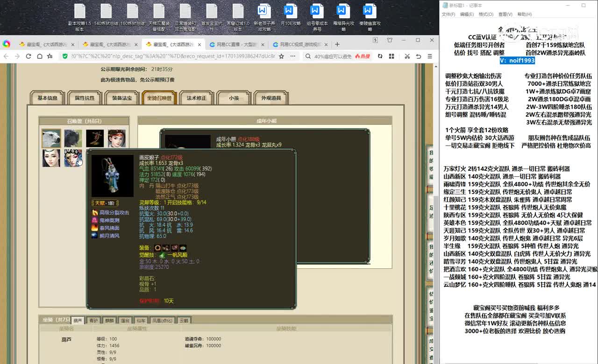Click the scissors screenshot tool icon
Image resolution: width=598 pixels, height=364 pixels.
[407, 56]
